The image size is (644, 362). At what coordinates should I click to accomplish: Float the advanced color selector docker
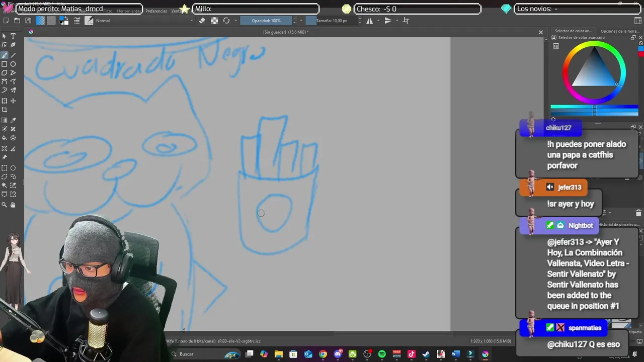pos(633,38)
